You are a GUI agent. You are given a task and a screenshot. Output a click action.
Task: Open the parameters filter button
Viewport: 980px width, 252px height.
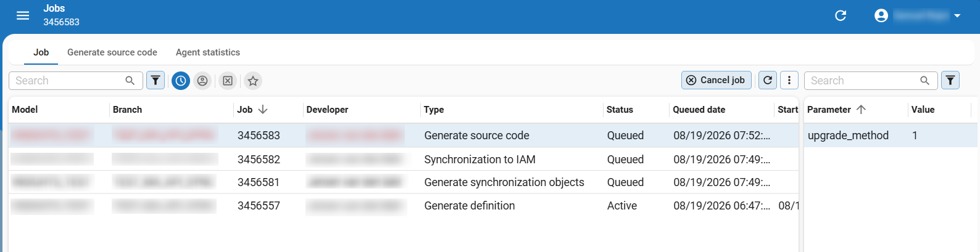950,81
